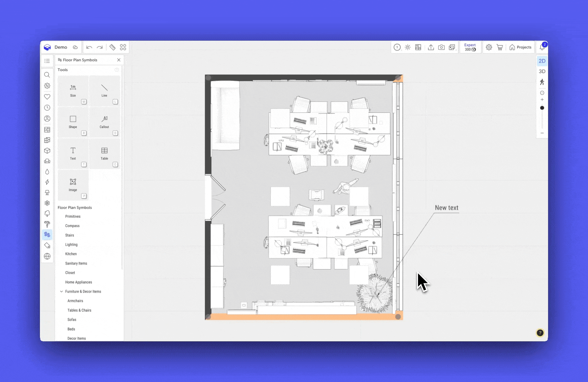Viewport: 588px width, 382px height.
Task: Select the Shape tool
Action: [x=73, y=122]
